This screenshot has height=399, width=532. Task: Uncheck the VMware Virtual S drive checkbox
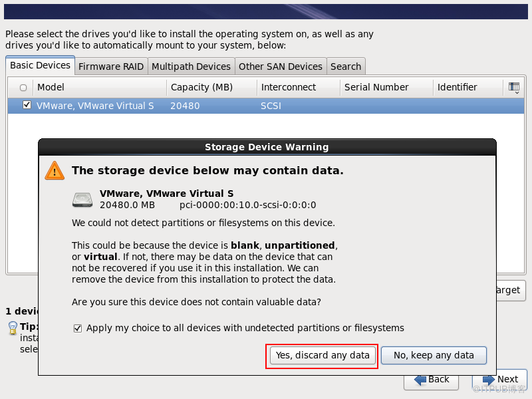coord(27,105)
